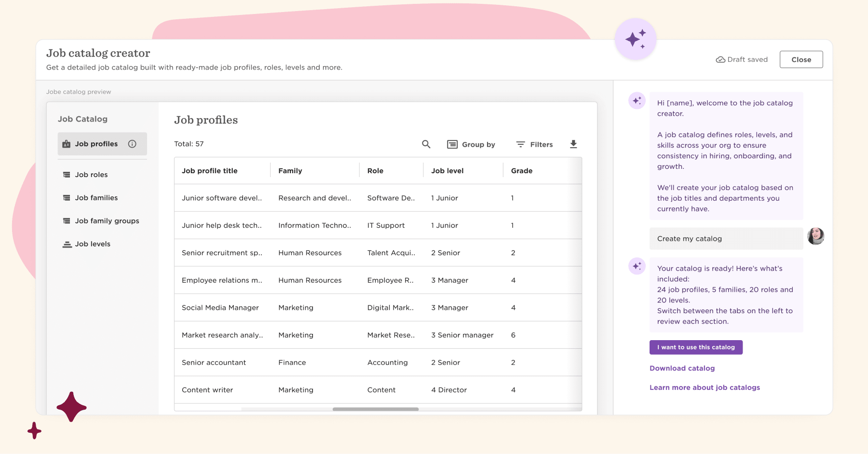Open Learn more about job catalogs
Viewport: 868px width, 454px height.
tap(705, 387)
